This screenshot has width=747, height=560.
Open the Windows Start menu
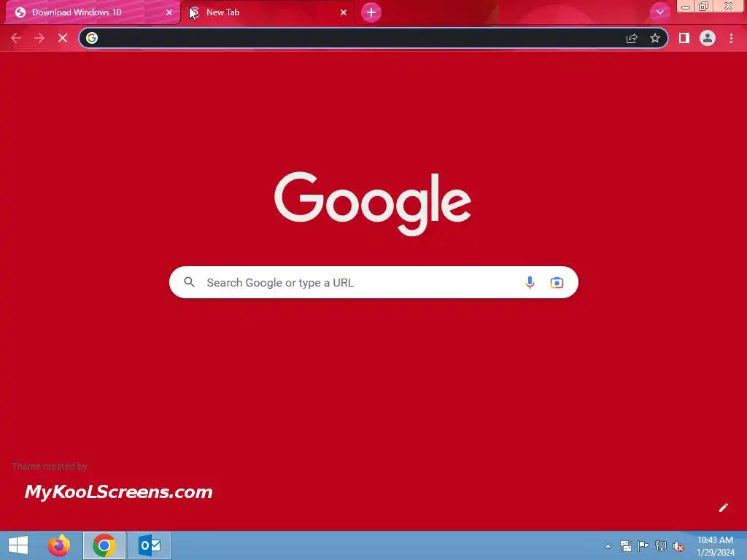pyautogui.click(x=18, y=545)
